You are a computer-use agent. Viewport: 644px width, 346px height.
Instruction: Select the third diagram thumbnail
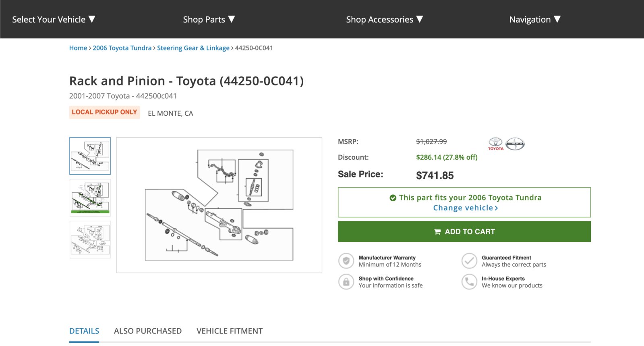pos(90,240)
